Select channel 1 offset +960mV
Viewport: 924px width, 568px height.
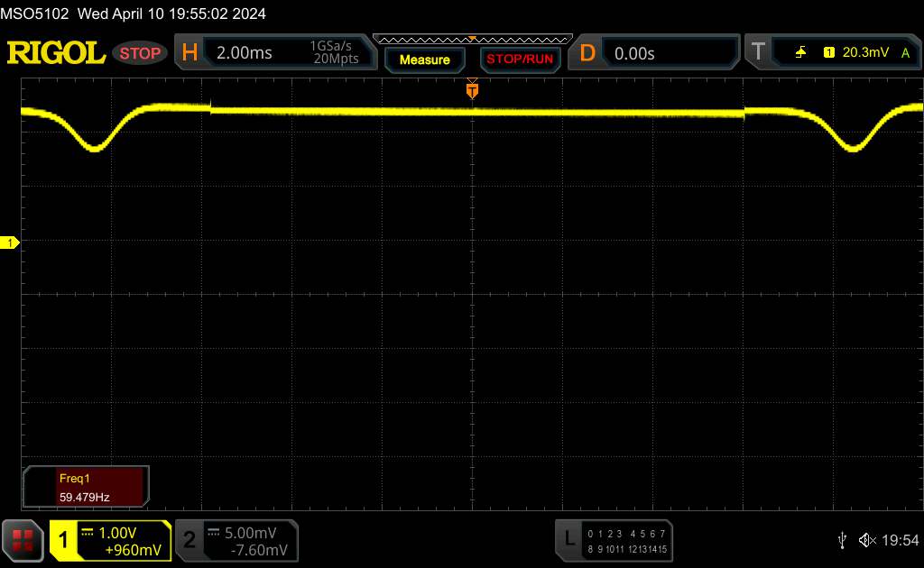(x=134, y=550)
